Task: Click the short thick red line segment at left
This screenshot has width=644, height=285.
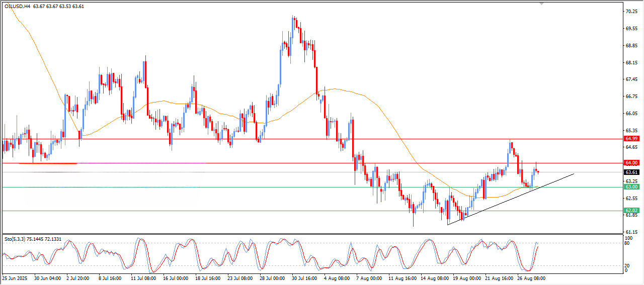Action: (x=48, y=163)
